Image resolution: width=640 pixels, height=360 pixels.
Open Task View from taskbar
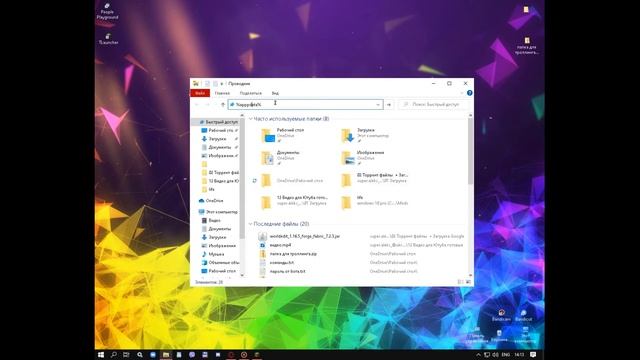(x=127, y=355)
